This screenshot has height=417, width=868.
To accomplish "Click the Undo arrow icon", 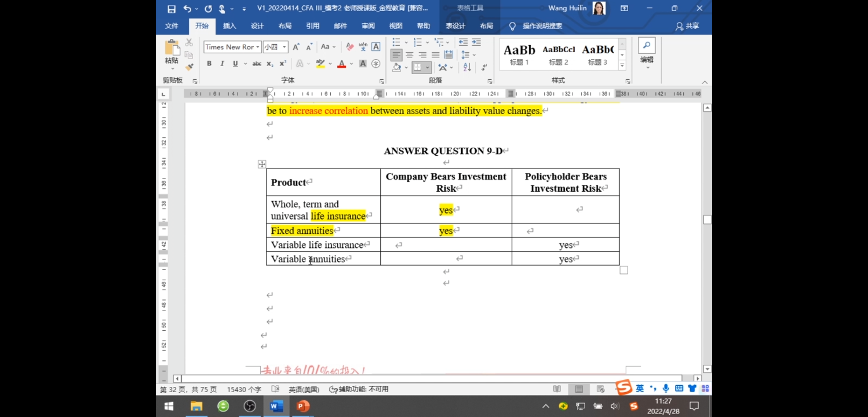I will pyautogui.click(x=187, y=9).
